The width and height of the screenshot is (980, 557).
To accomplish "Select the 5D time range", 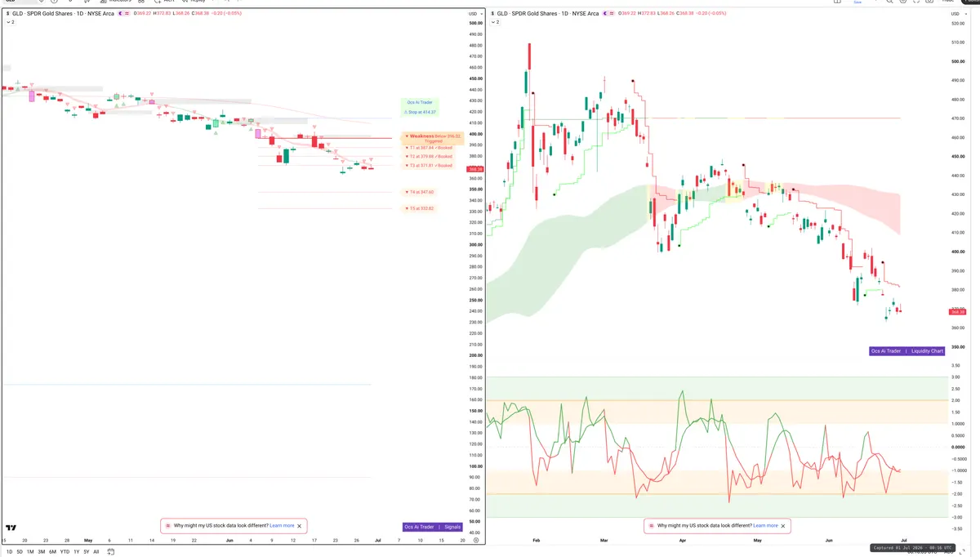I will [x=20, y=552].
